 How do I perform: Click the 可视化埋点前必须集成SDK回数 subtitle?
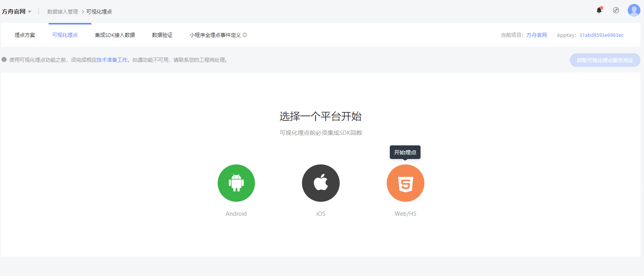pyautogui.click(x=321, y=133)
